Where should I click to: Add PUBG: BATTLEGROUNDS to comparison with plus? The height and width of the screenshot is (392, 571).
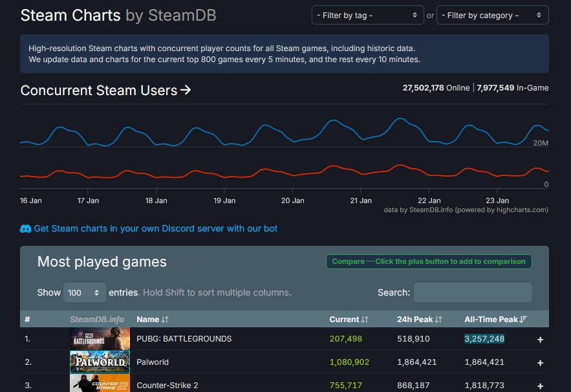click(x=540, y=339)
